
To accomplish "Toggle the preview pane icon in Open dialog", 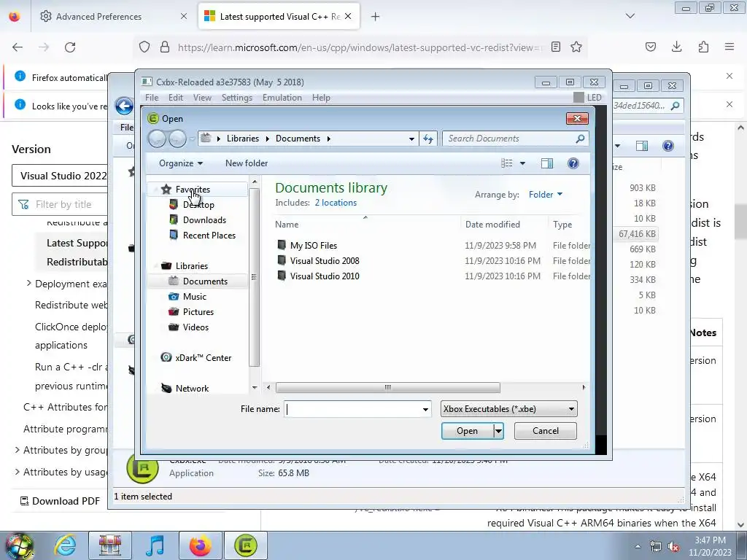I will [x=547, y=163].
